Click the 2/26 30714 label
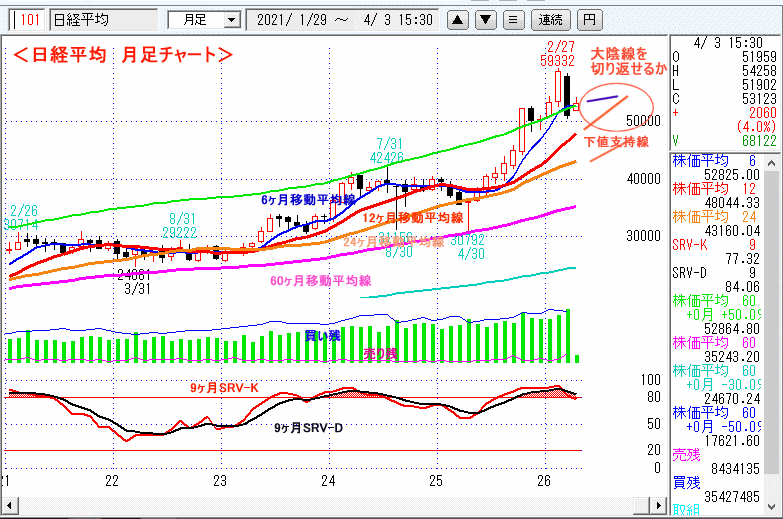 (21, 218)
